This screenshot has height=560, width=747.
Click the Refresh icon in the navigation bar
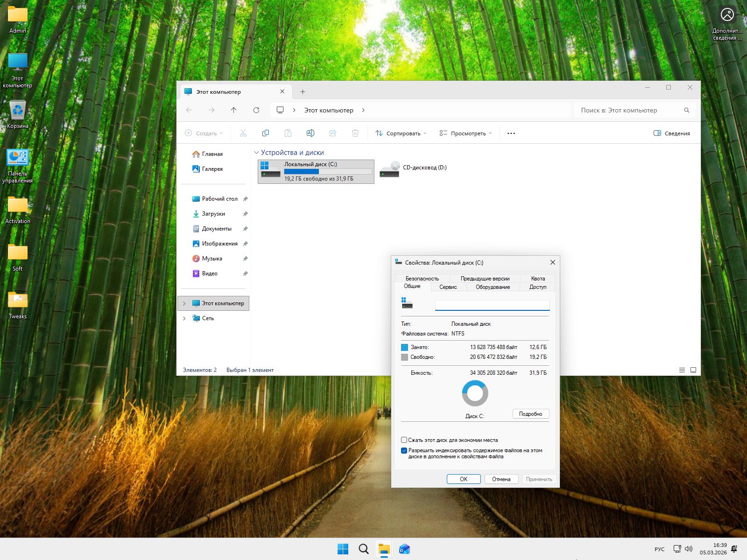point(256,110)
